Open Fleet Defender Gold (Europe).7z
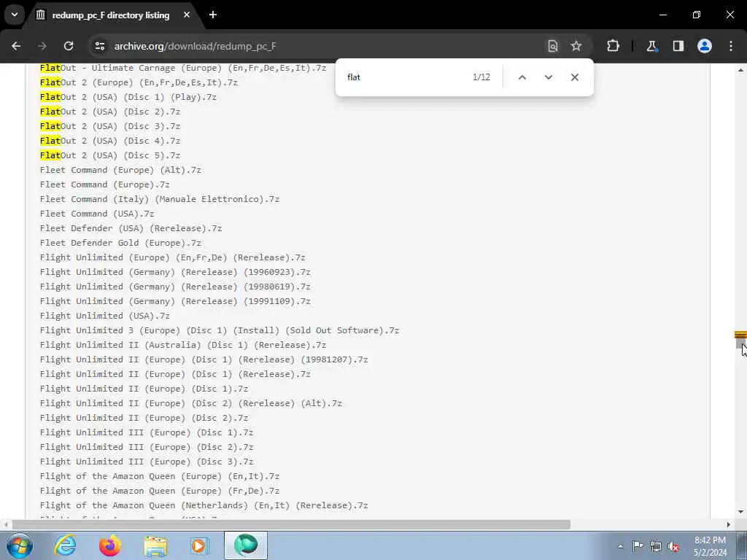Image resolution: width=747 pixels, height=560 pixels. click(120, 243)
